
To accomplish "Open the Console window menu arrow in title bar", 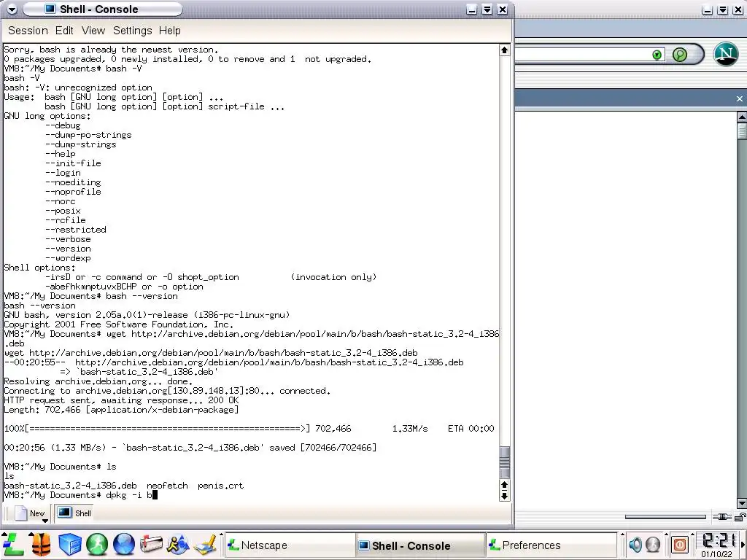I will (12, 9).
